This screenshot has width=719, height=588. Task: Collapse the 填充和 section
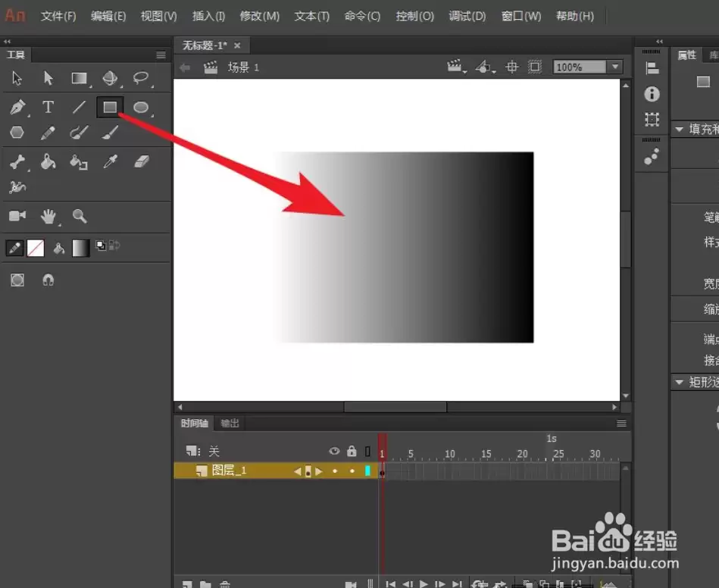tap(679, 130)
